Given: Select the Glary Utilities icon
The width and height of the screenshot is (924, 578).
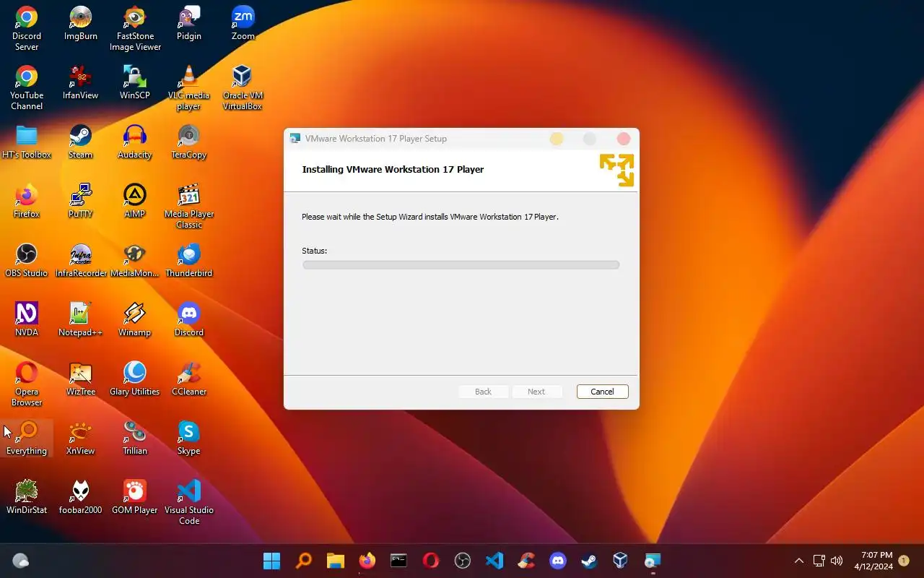Looking at the screenshot, I should (x=135, y=379).
